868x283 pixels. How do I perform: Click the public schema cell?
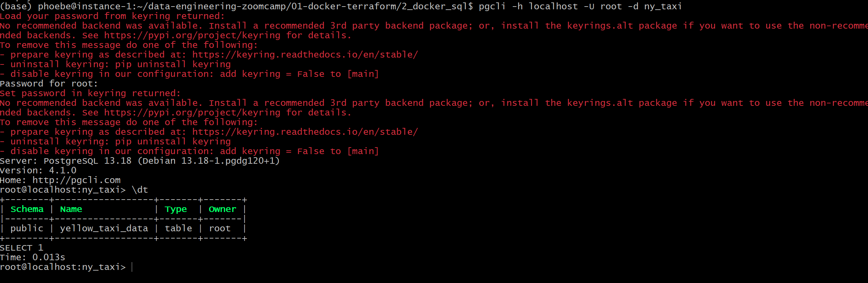[x=27, y=229]
